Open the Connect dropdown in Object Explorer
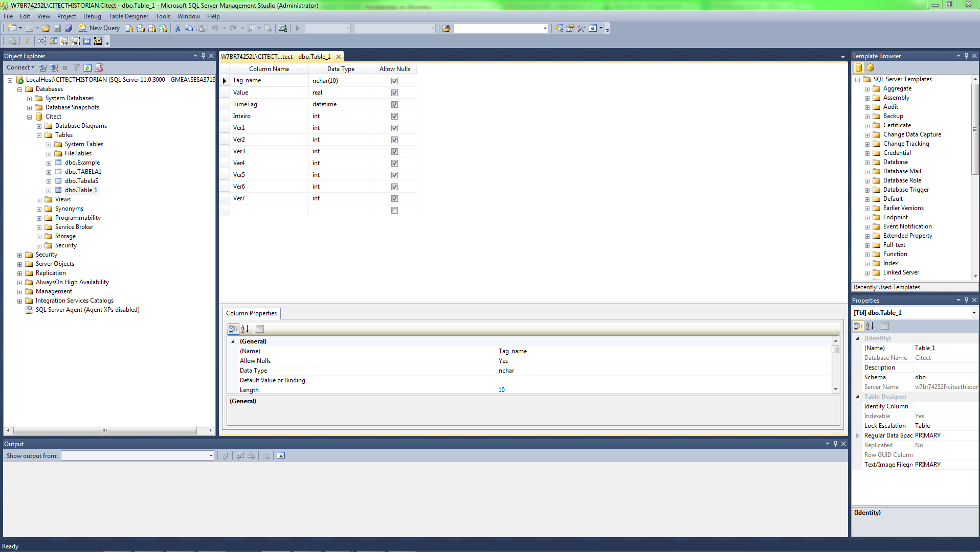 pyautogui.click(x=20, y=67)
